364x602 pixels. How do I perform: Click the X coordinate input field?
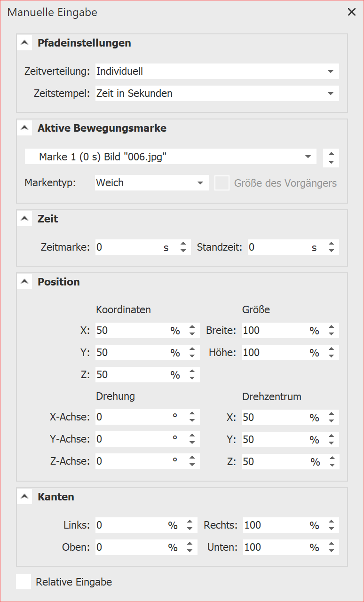[132, 331]
